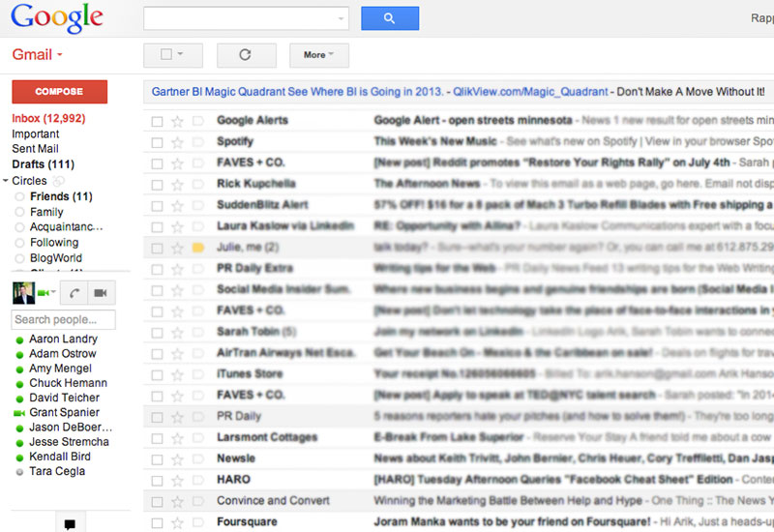The width and height of the screenshot is (774, 532).
Task: Chat with Kendall Bird
Action: (x=60, y=457)
